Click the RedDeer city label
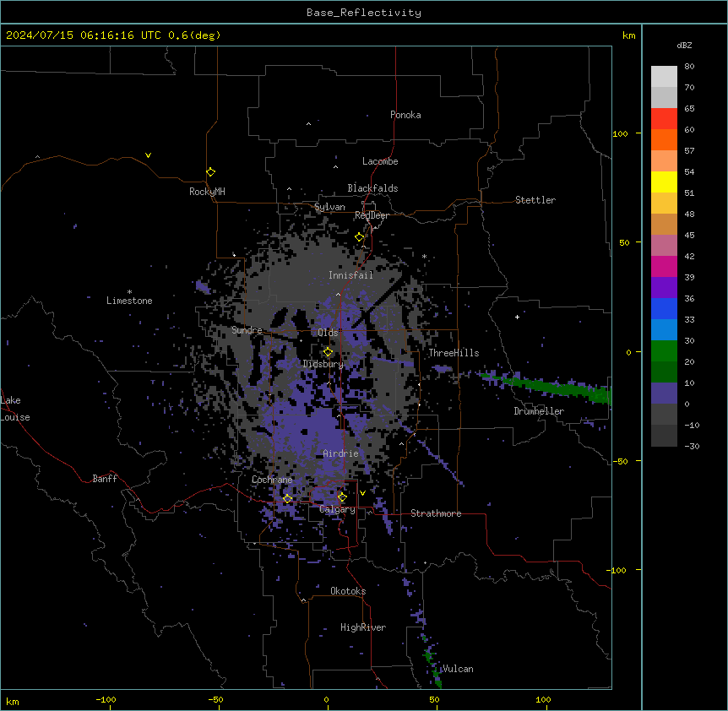 (x=372, y=215)
